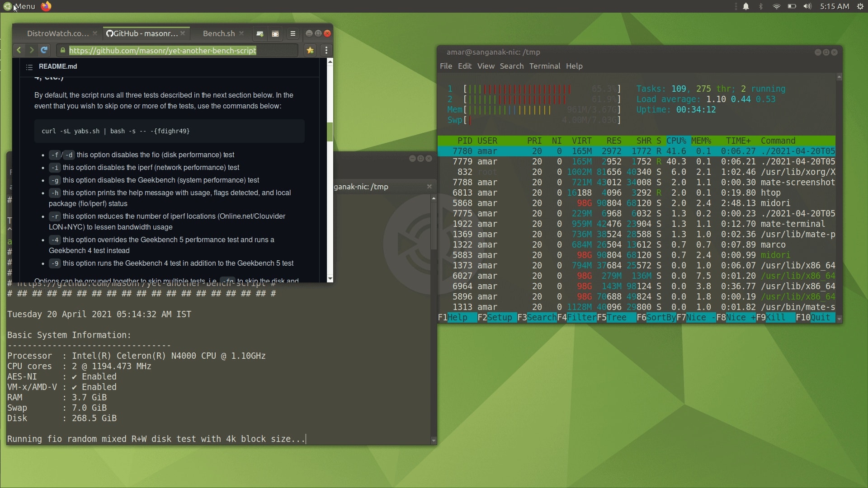This screenshot has height=488, width=868.
Task: Click the Command column header in htop
Action: click(778, 141)
